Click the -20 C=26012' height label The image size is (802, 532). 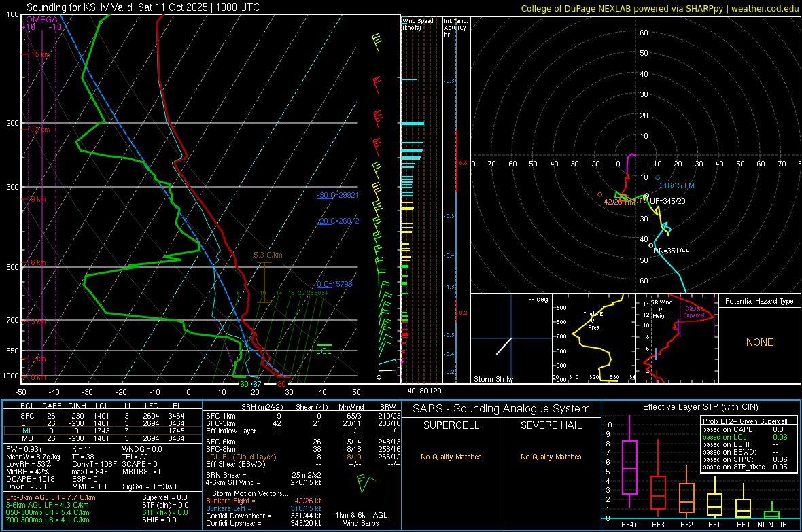[x=338, y=221]
